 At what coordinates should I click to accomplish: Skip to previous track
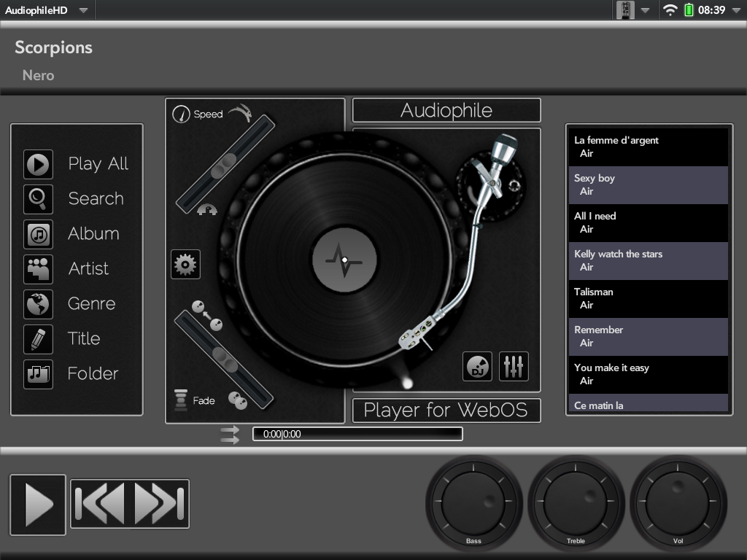[100, 504]
